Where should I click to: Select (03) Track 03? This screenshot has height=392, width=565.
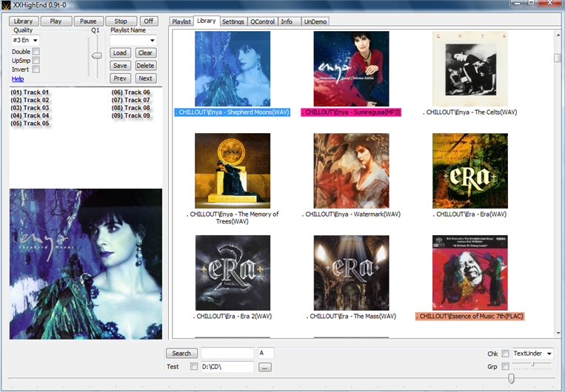click(30, 108)
